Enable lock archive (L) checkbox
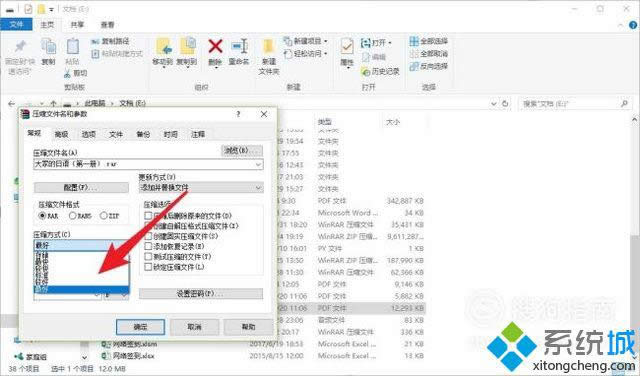 (x=148, y=267)
